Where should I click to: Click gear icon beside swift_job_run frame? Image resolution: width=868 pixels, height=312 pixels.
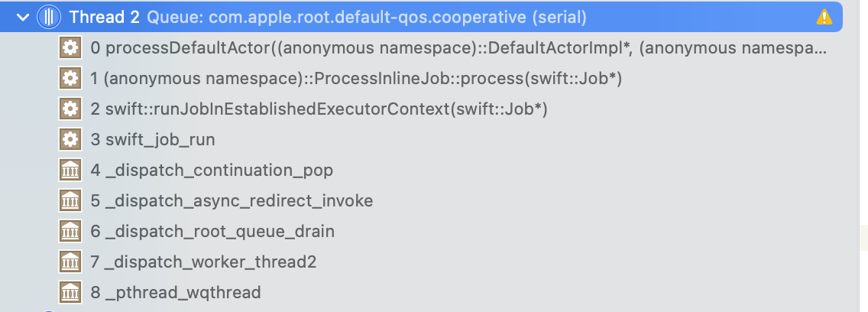coord(70,139)
